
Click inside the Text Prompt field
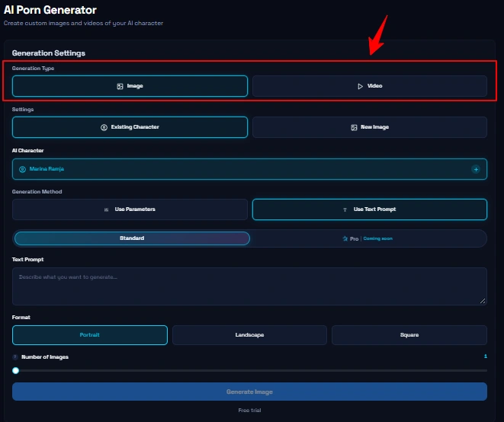click(x=249, y=286)
